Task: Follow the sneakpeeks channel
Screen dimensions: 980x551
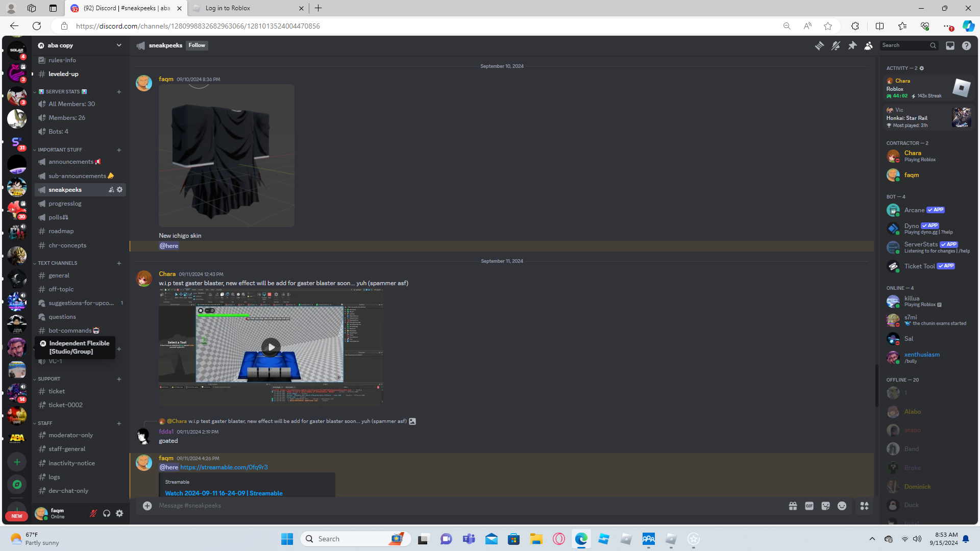Action: [x=197, y=45]
